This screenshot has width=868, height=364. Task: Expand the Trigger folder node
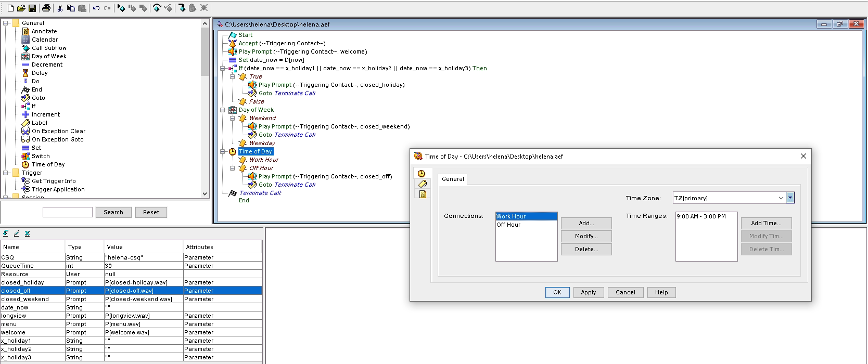pos(6,173)
